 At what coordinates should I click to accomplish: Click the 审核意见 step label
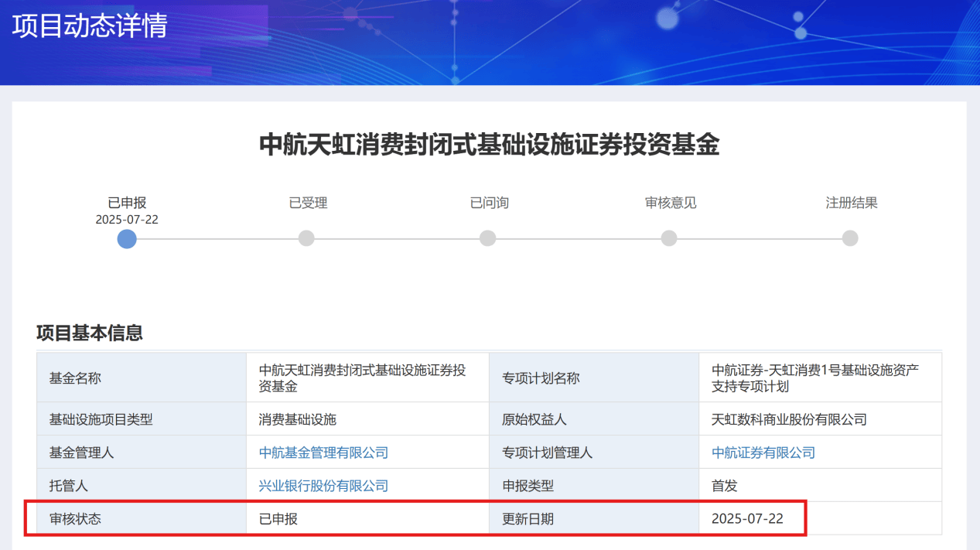671,203
